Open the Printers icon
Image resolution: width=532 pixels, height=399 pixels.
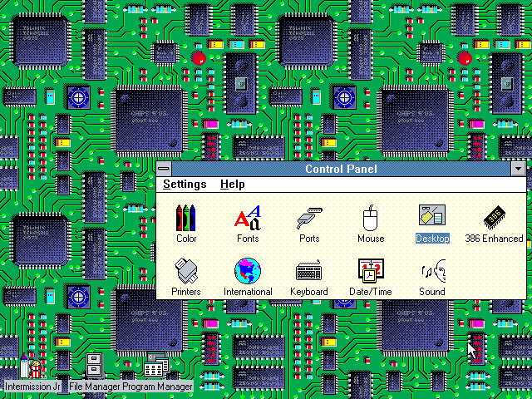tap(186, 271)
